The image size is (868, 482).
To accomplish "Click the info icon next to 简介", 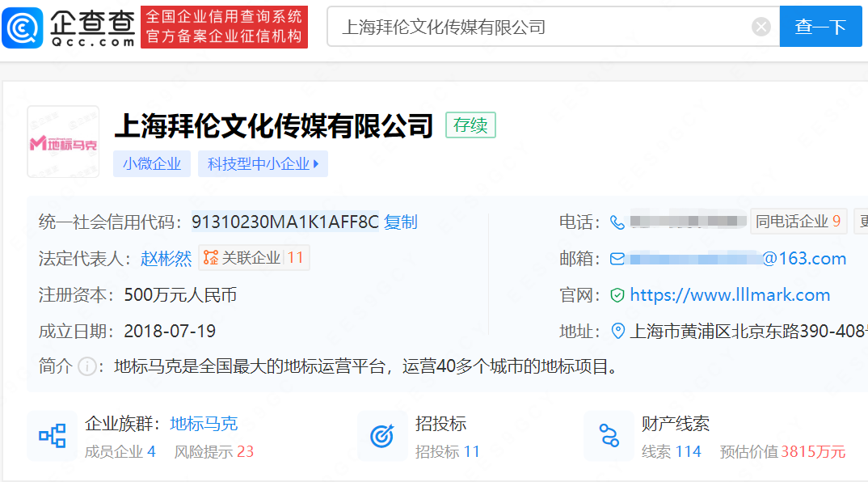I will tap(87, 366).
